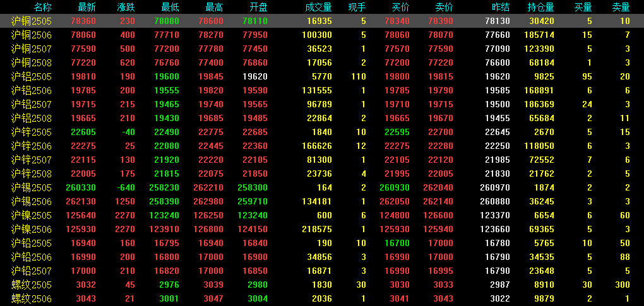Select the 沪铜2507 contract name
644x306 pixels.
[31, 49]
